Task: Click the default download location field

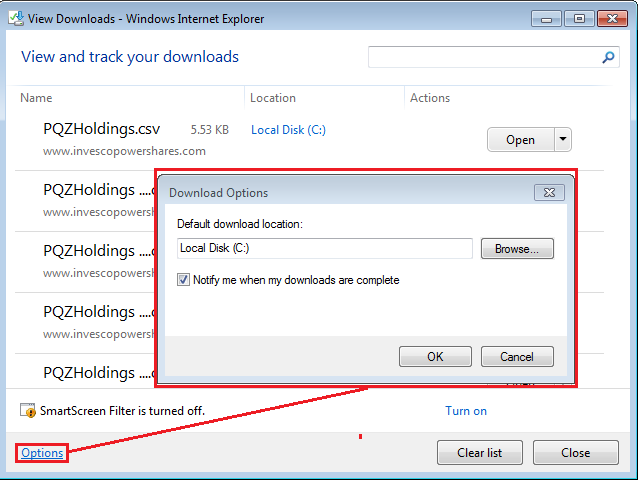Action: tap(325, 249)
